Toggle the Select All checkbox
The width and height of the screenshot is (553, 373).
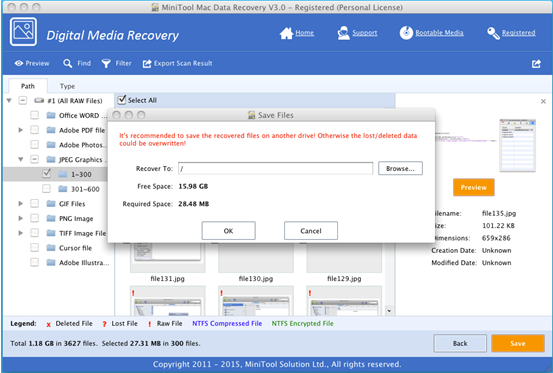(122, 100)
